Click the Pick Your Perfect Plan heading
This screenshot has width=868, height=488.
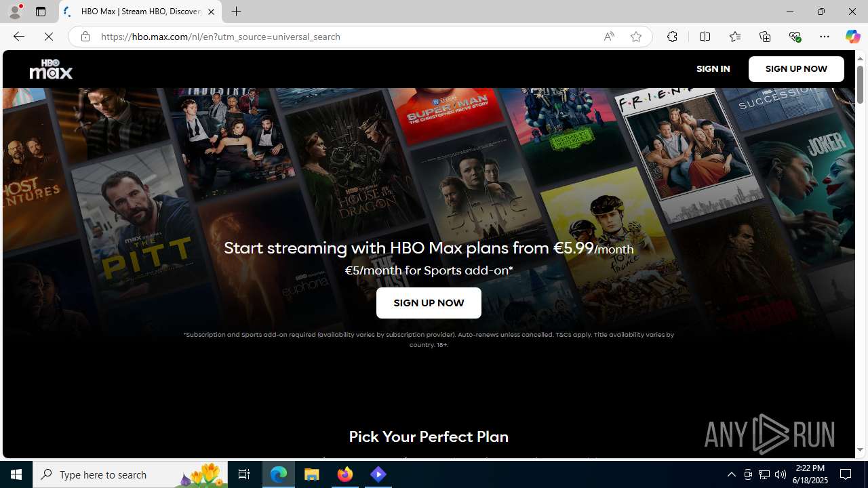pyautogui.click(x=429, y=436)
